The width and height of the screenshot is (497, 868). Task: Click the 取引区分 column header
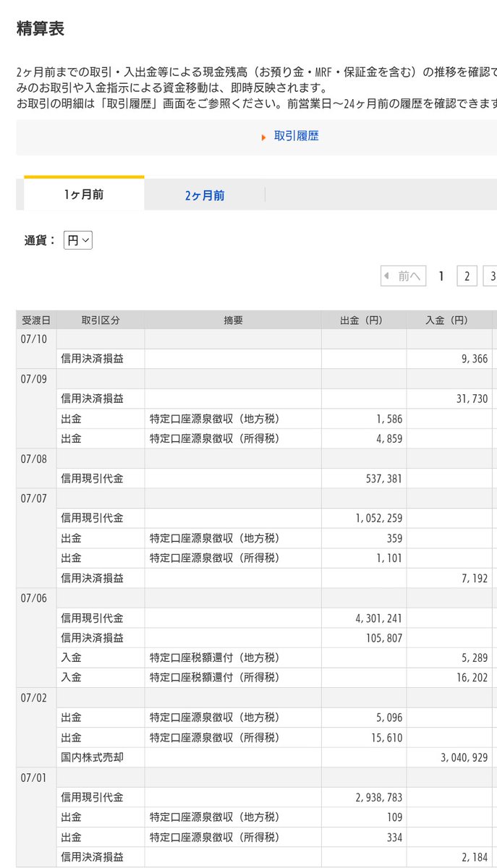coord(101,320)
